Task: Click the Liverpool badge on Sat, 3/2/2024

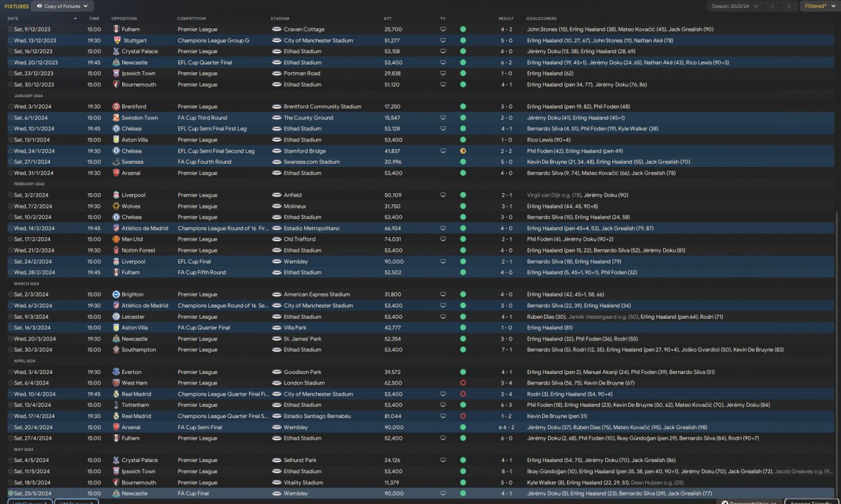Action: click(116, 195)
